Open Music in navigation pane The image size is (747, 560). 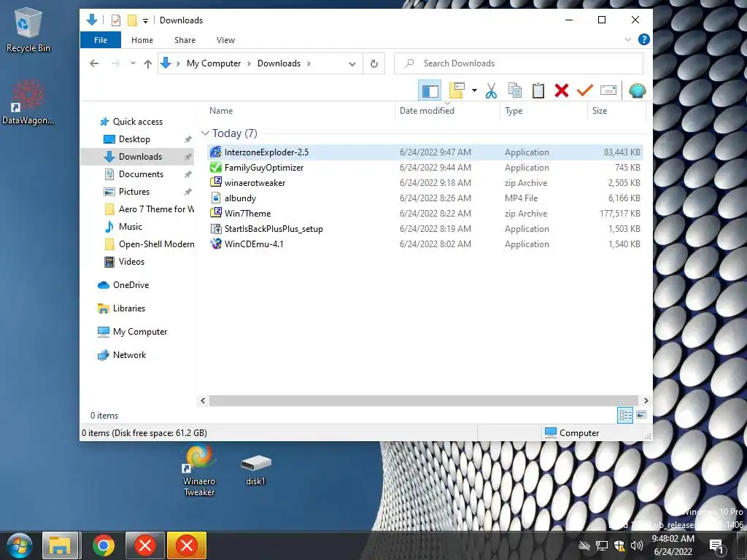(x=130, y=227)
